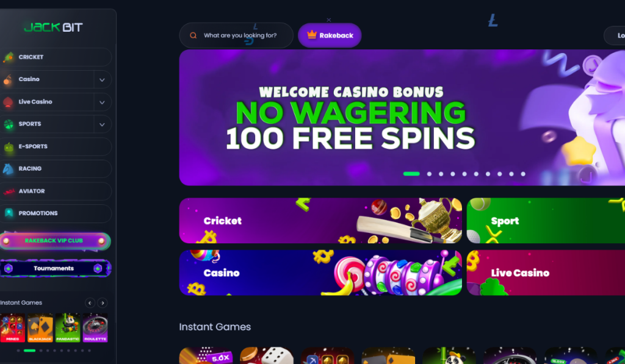
Task: Open the Promotions sidebar item
Action: tap(56, 213)
